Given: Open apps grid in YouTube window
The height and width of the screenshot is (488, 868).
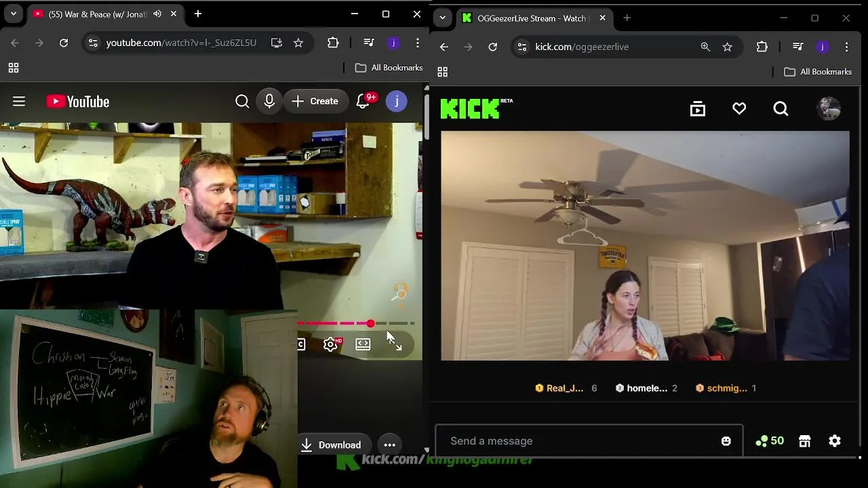Looking at the screenshot, I should [14, 68].
